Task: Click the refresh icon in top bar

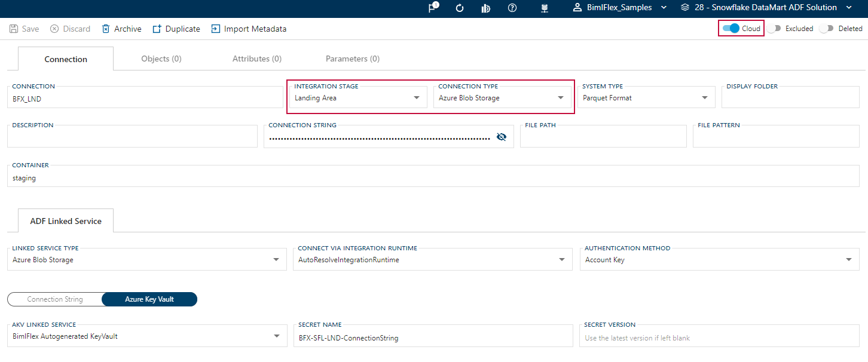Action: (460, 8)
